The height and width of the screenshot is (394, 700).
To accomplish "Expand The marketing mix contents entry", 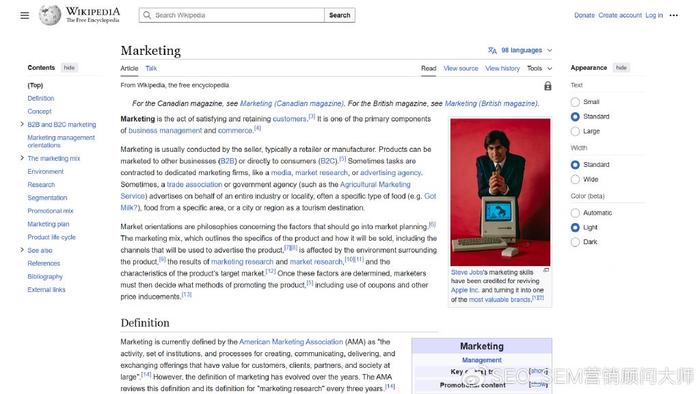I will point(22,158).
